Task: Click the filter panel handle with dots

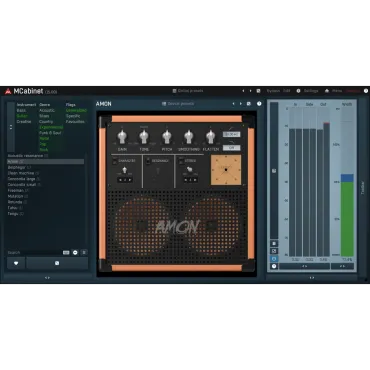Action: [x=11, y=127]
